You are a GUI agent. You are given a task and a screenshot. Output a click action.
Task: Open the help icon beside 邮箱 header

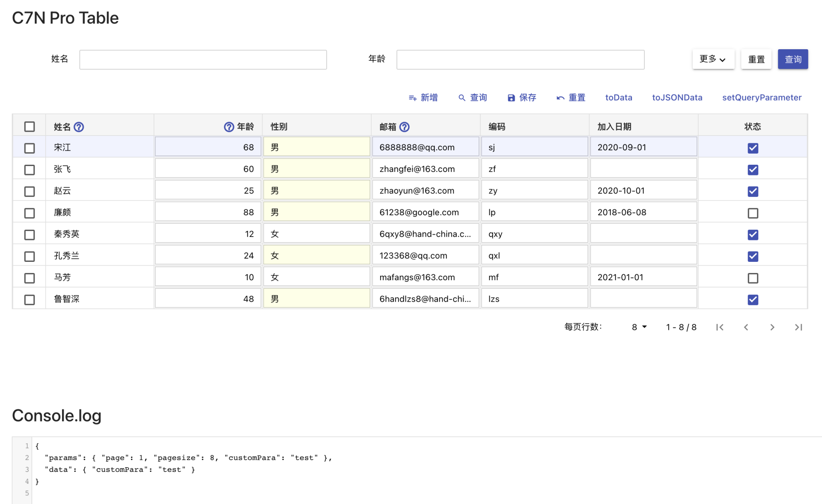pos(405,127)
